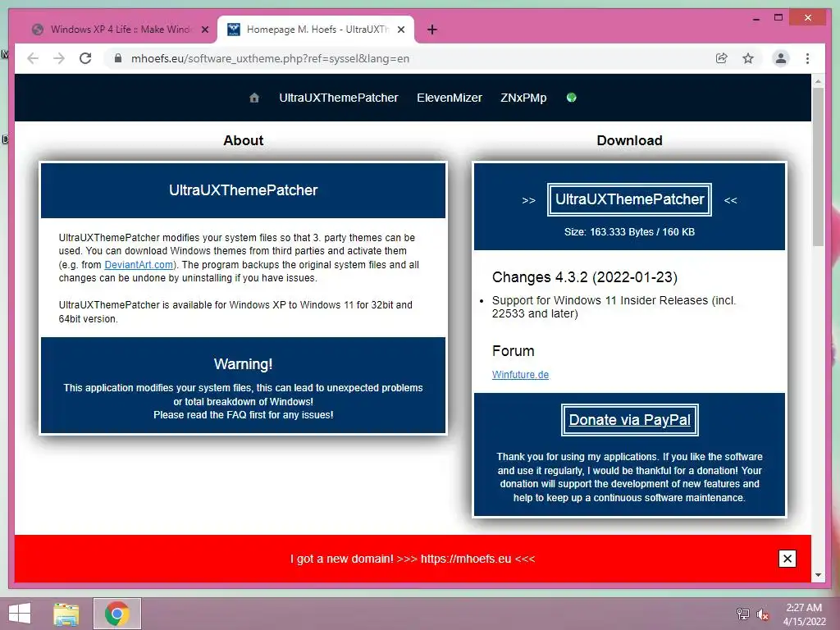840x630 pixels.
Task: Click the 'Size: 163.333 Bytes / 160 KB' text
Action: point(629,232)
